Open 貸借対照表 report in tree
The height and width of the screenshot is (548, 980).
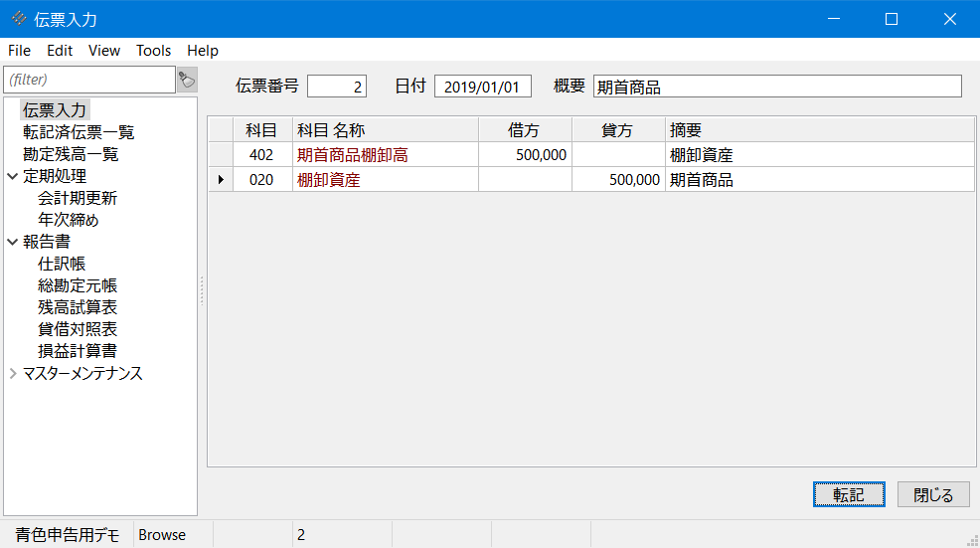click(78, 329)
